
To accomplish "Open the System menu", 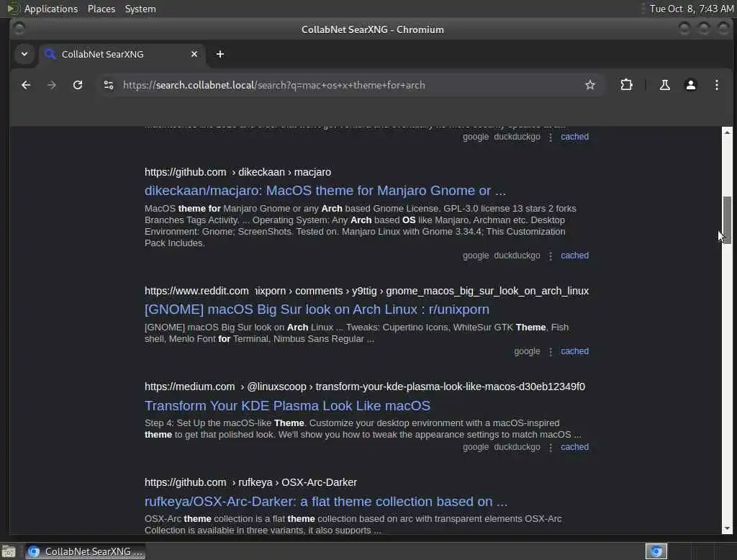I will (x=140, y=9).
